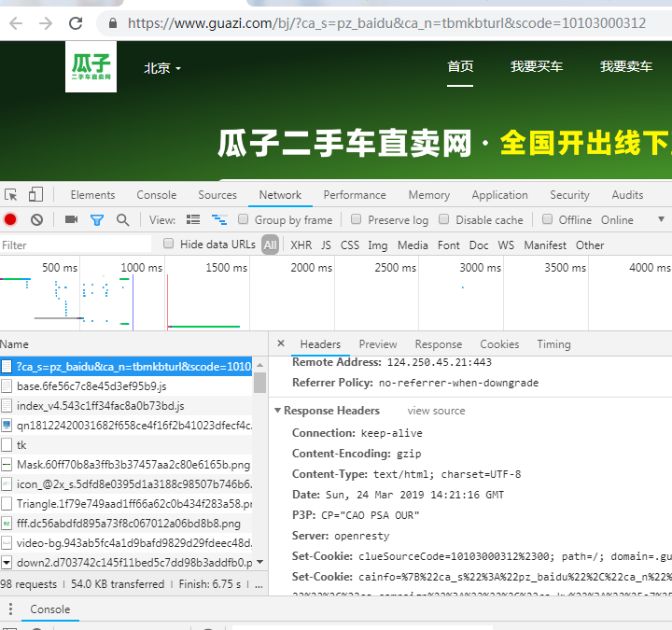Stop recording network log red button
Image resolution: width=672 pixels, height=630 pixels.
10,220
